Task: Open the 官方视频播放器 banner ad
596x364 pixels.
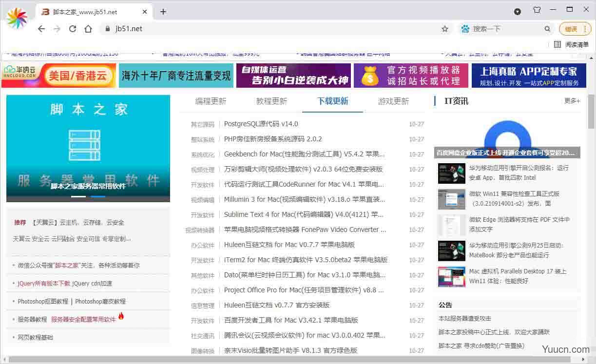Action: (x=411, y=76)
